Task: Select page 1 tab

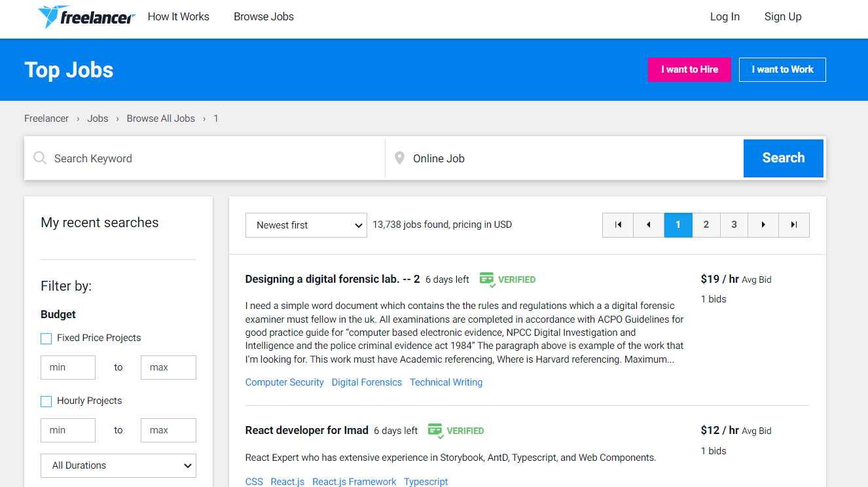Action: click(678, 225)
